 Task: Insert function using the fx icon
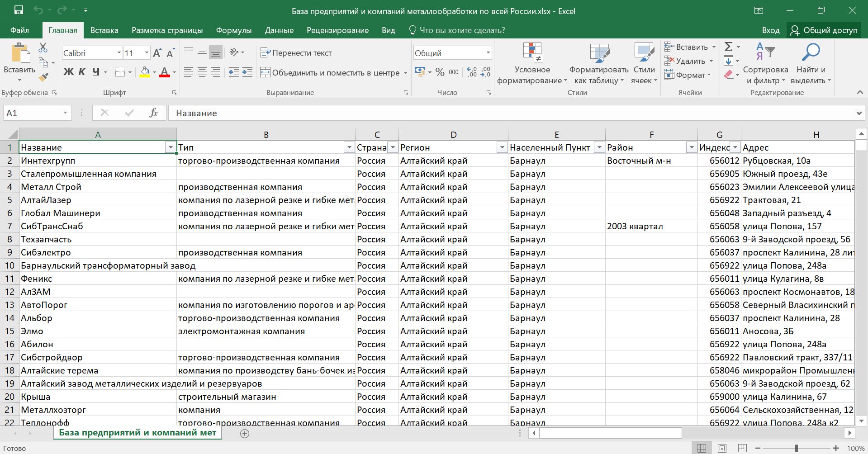tap(153, 113)
